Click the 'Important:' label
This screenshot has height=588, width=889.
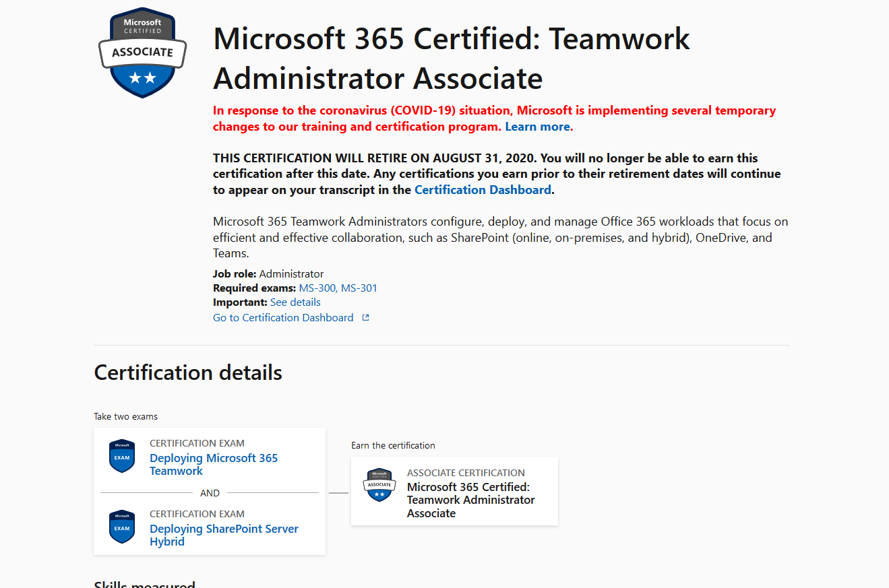[240, 302]
